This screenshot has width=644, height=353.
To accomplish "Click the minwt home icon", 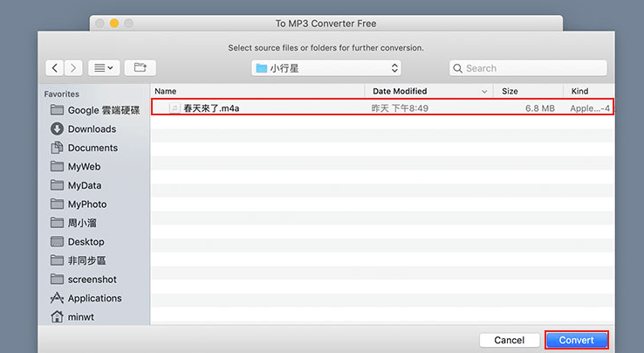I will pyautogui.click(x=57, y=317).
